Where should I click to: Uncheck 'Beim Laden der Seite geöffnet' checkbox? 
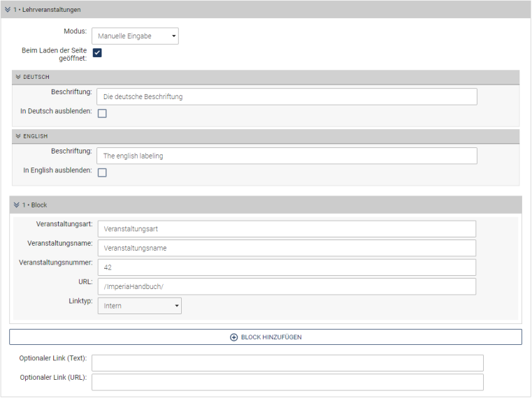[x=98, y=53]
